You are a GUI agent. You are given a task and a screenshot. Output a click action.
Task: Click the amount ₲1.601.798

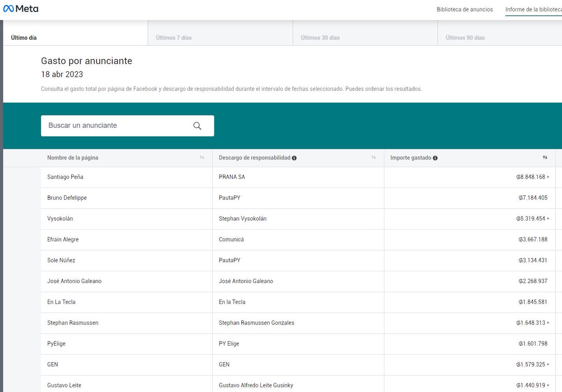click(x=533, y=344)
